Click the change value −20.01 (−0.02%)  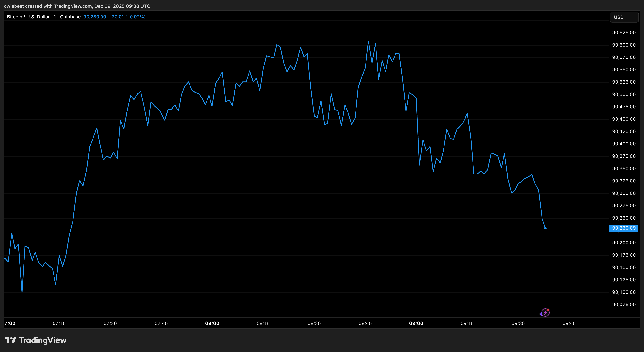coord(127,17)
